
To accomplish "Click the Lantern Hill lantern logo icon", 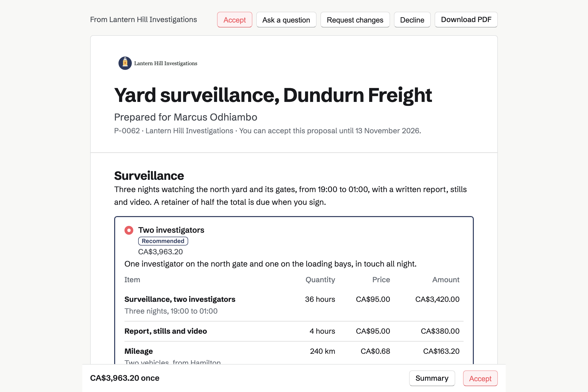I will point(125,63).
